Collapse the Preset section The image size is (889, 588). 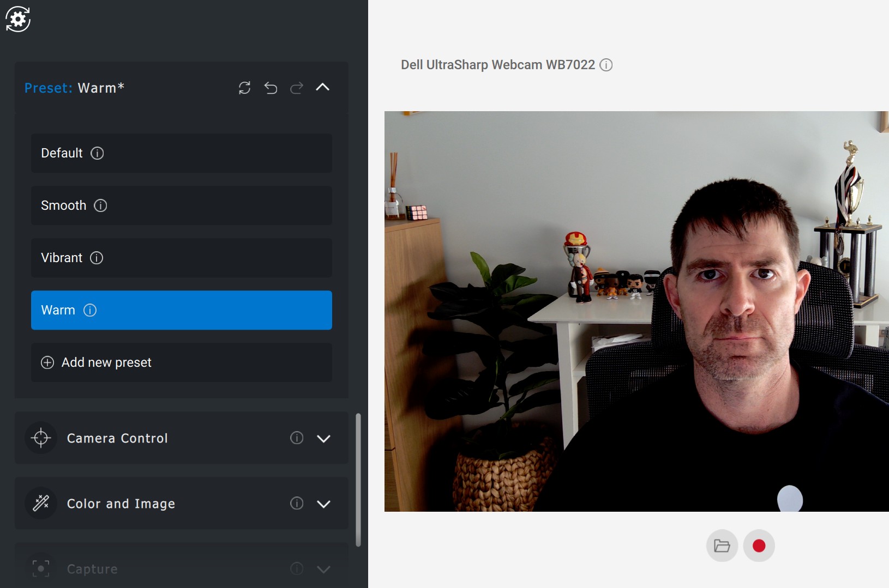point(323,87)
